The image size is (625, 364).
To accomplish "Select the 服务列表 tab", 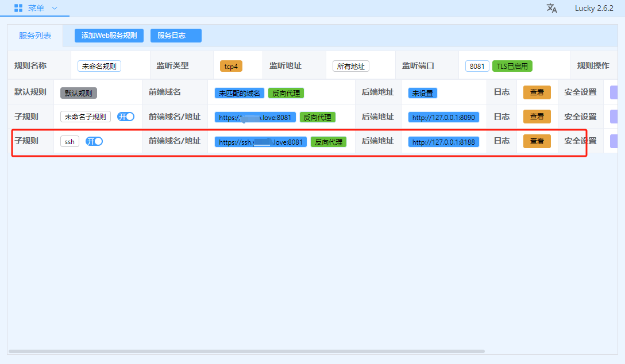I will pyautogui.click(x=35, y=36).
